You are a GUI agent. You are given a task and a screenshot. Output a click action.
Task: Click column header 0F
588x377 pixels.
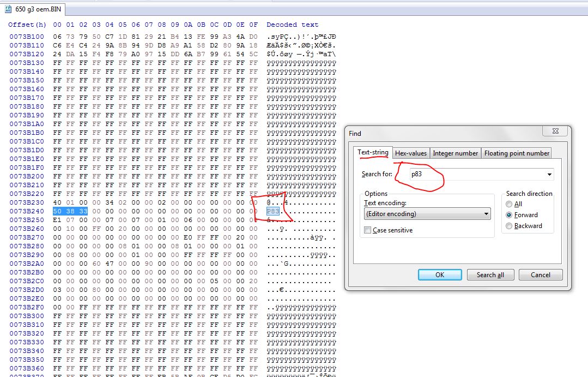253,25
